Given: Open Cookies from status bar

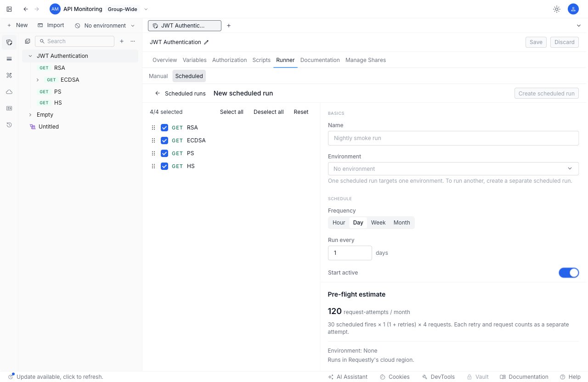Looking at the screenshot, I should [x=395, y=377].
